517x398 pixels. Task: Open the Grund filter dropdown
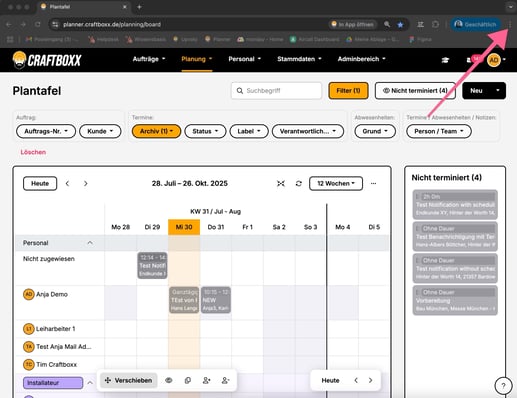pyautogui.click(x=375, y=131)
